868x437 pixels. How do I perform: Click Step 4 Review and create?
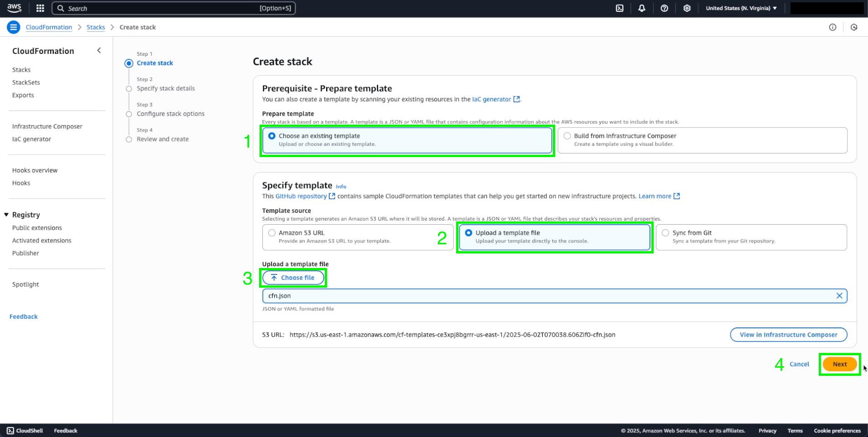tap(163, 139)
